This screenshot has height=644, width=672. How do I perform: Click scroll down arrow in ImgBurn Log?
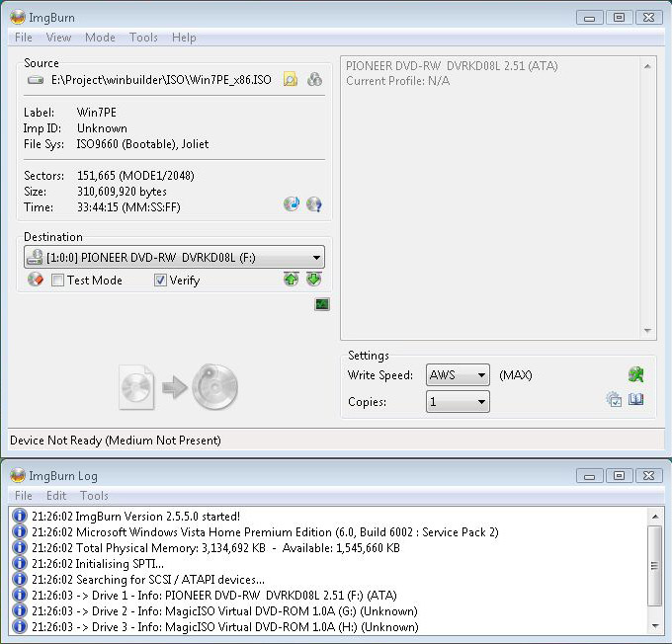coord(655,626)
